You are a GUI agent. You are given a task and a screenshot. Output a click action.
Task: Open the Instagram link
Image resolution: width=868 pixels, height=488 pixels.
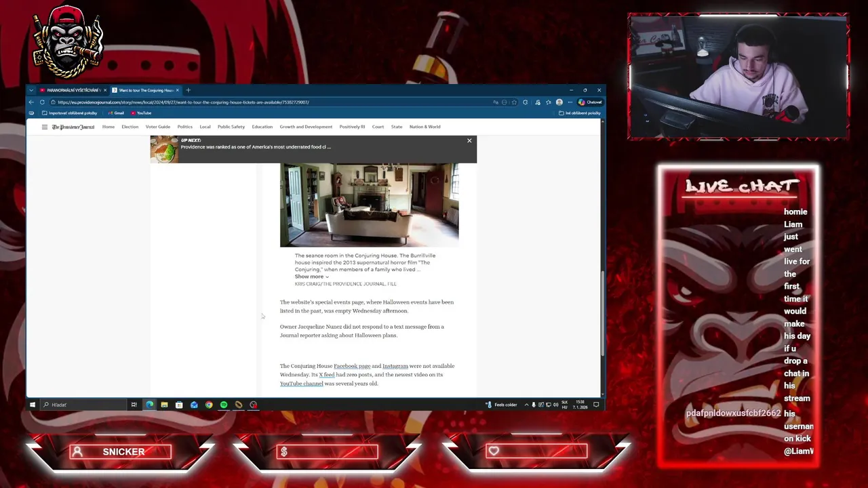[395, 366]
